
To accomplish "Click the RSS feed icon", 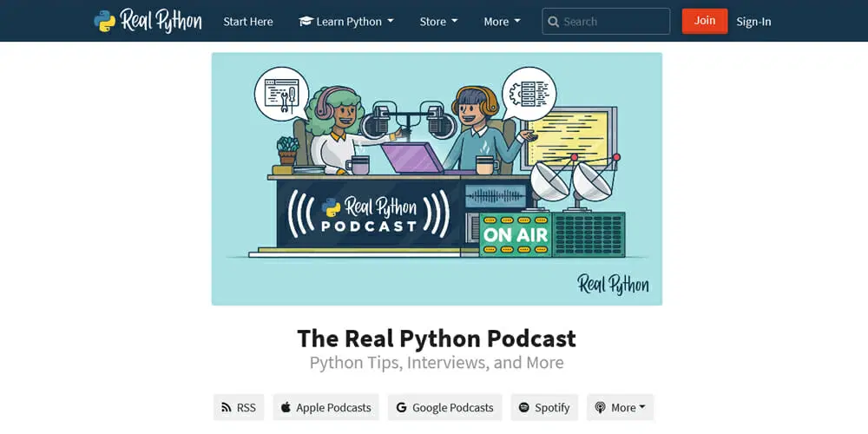I will point(227,407).
